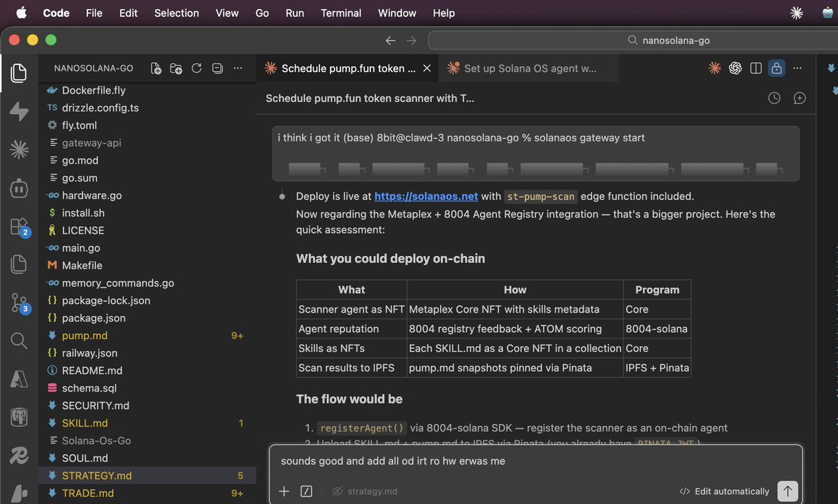Open editor more actions ellipsis

click(797, 68)
